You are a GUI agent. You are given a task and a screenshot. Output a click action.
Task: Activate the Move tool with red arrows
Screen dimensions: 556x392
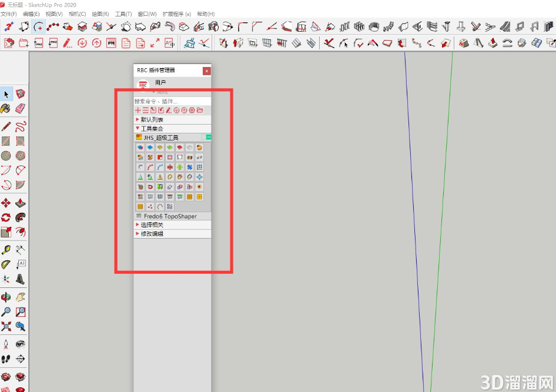point(6,203)
